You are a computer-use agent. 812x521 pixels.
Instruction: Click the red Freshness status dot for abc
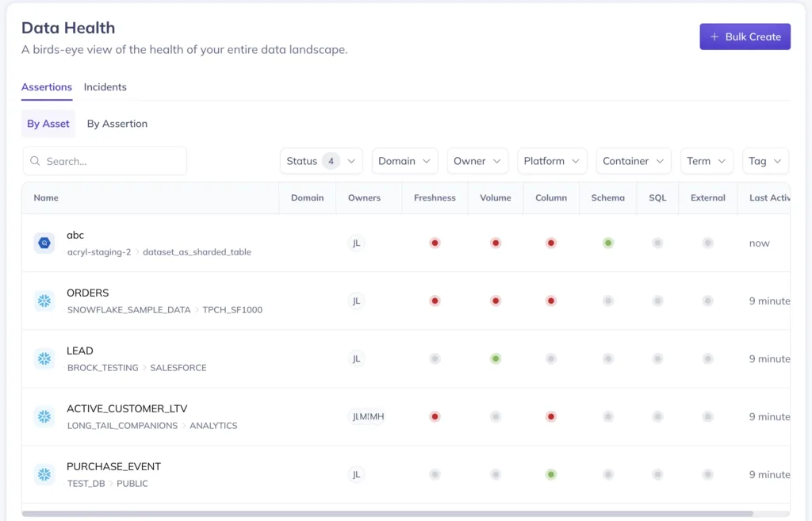click(435, 243)
